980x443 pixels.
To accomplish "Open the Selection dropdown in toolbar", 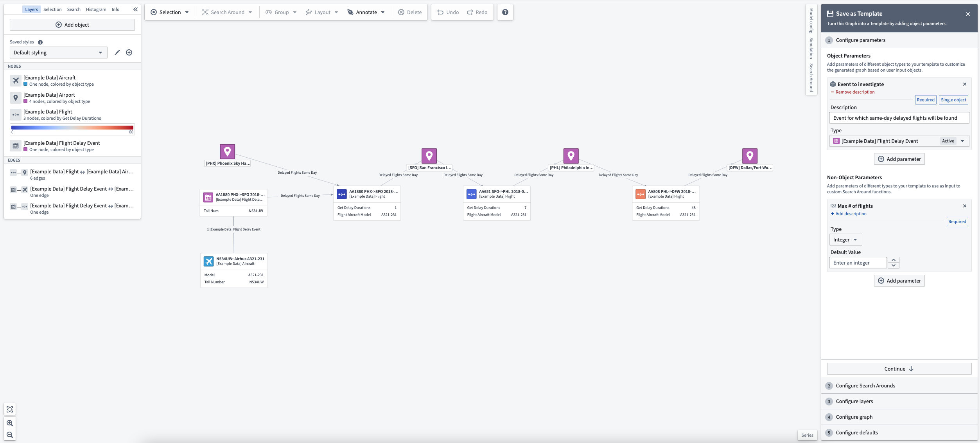I will tap(170, 12).
